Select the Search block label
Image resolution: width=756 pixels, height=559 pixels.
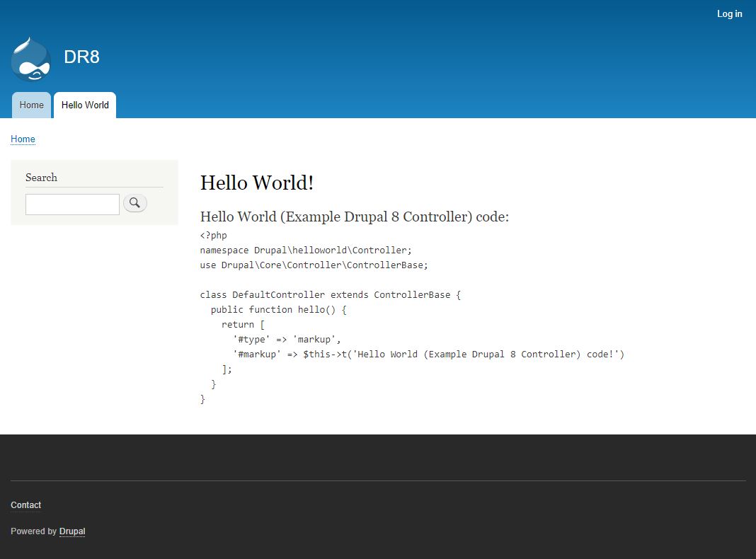pos(41,178)
